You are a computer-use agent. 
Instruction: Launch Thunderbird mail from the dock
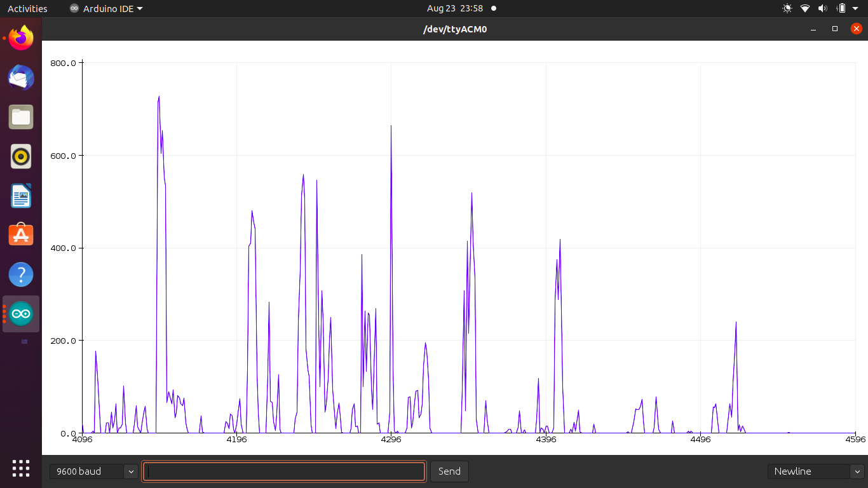coord(21,78)
